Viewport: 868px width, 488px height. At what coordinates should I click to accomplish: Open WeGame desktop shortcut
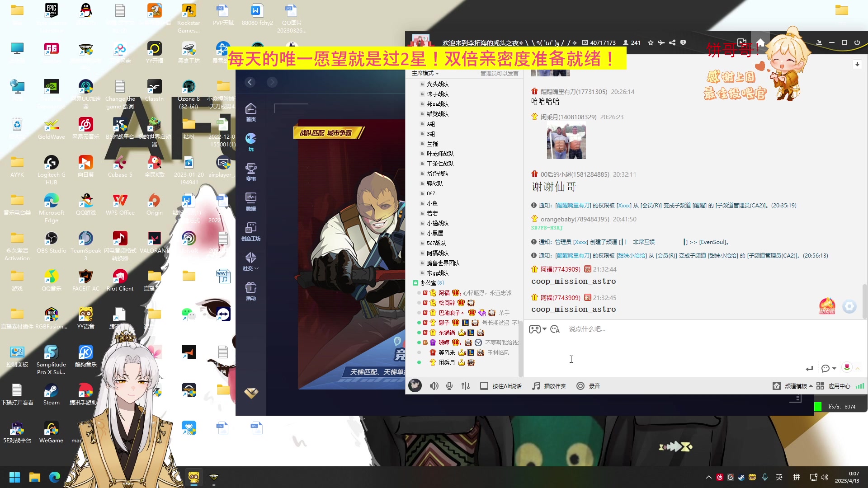[51, 432]
